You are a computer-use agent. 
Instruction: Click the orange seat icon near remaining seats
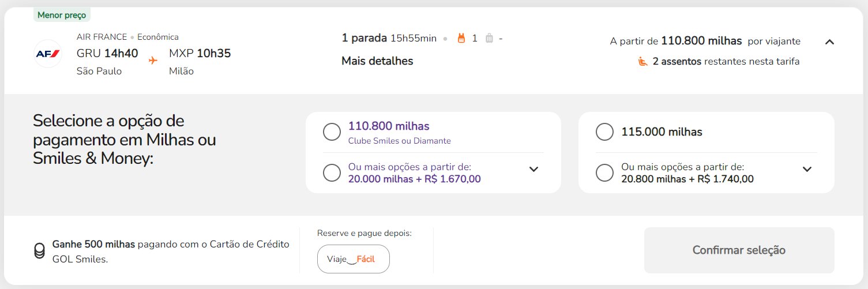643,61
